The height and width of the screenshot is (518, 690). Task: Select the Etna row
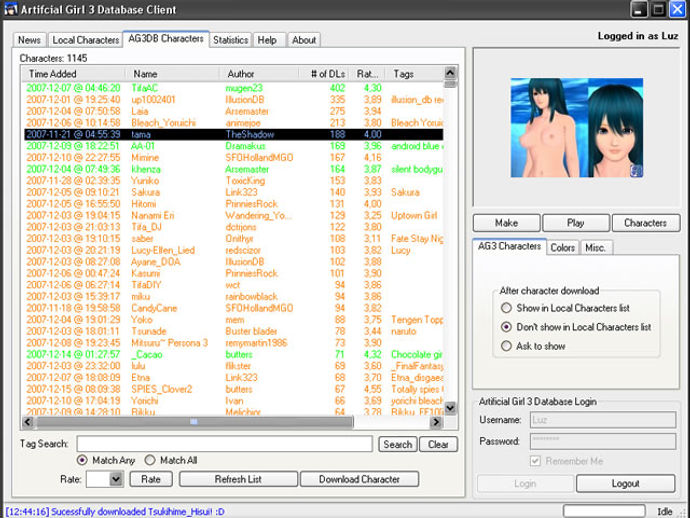[233, 378]
